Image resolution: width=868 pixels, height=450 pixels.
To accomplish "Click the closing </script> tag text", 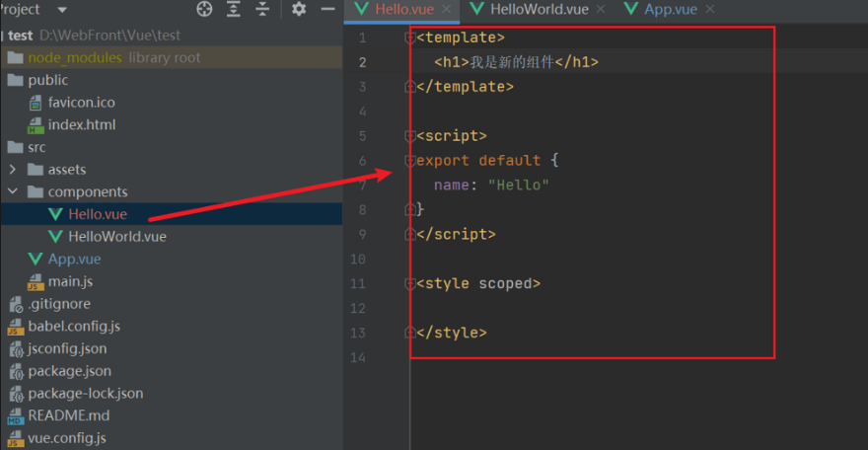I will 456,234.
